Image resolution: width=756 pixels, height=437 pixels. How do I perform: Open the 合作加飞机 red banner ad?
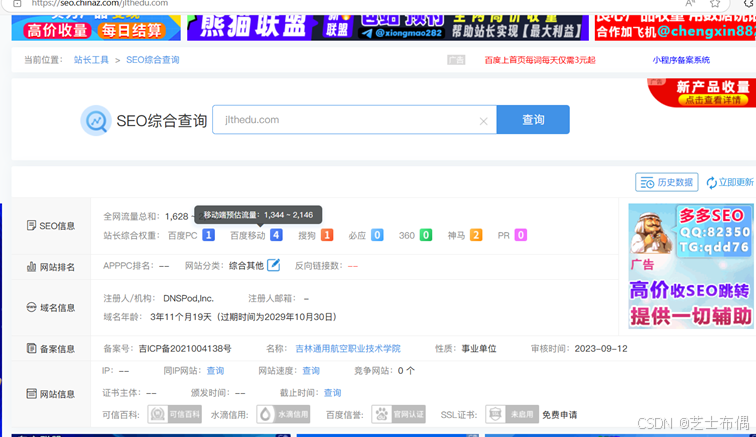point(675,27)
